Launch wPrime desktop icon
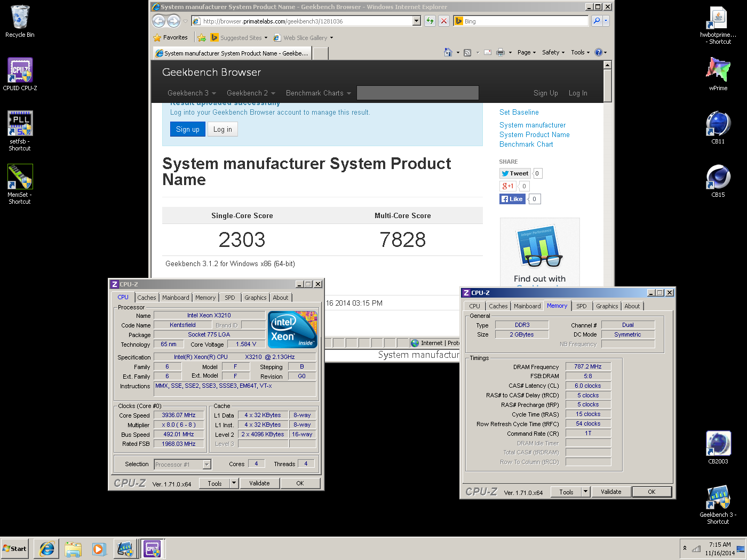Screen dimensions: 747x560 [718, 74]
